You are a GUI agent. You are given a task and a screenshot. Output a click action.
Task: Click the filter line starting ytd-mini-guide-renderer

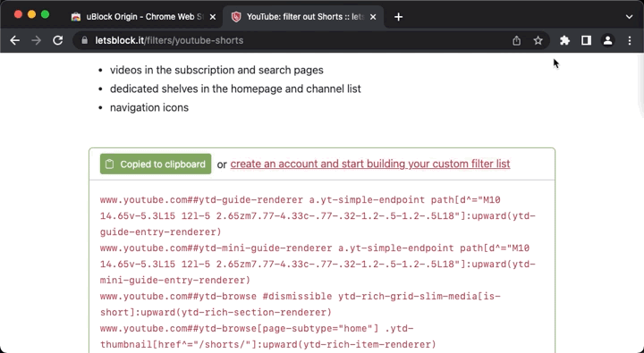pos(318,264)
